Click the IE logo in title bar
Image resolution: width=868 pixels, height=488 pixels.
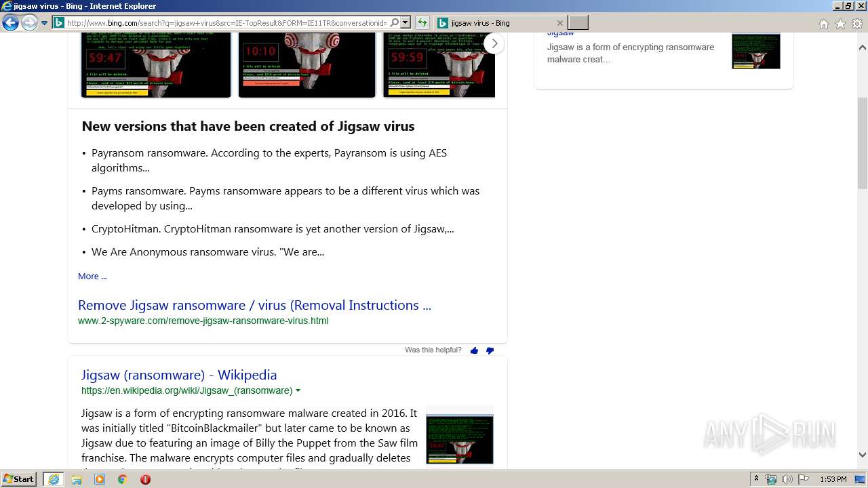7,6
